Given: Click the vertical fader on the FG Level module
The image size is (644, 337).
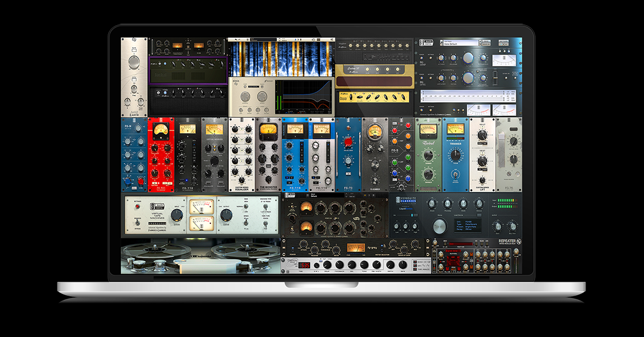Looking at the screenshot, I should point(494,77).
